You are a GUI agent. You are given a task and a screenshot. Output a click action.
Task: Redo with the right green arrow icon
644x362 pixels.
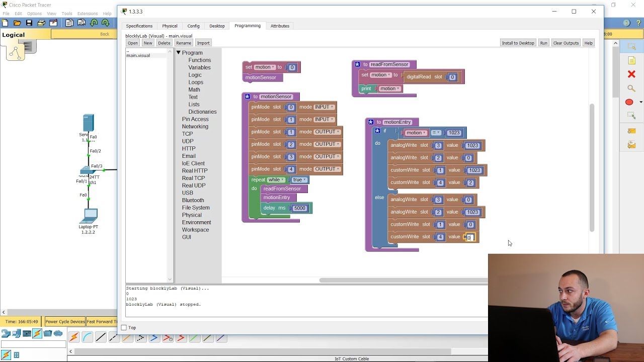point(106,23)
